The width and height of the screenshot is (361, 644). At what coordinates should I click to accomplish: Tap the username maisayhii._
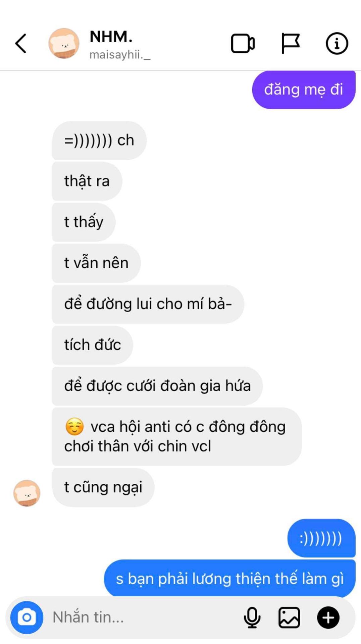coord(120,55)
